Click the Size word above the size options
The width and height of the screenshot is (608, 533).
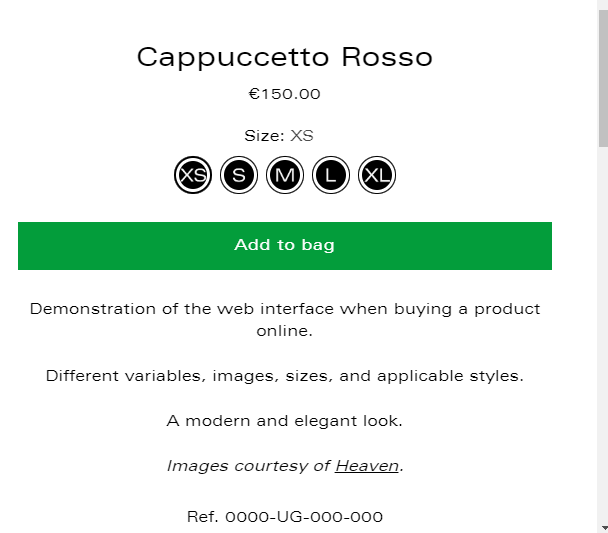pyautogui.click(x=263, y=136)
